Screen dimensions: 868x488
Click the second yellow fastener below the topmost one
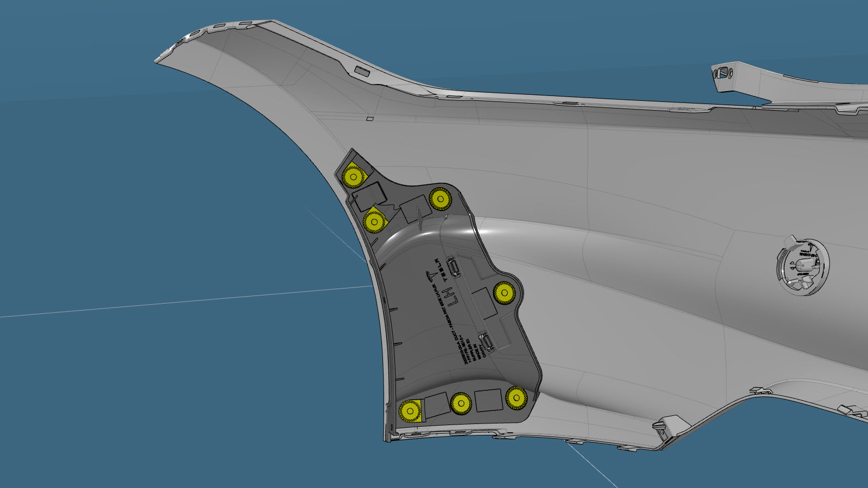[374, 221]
